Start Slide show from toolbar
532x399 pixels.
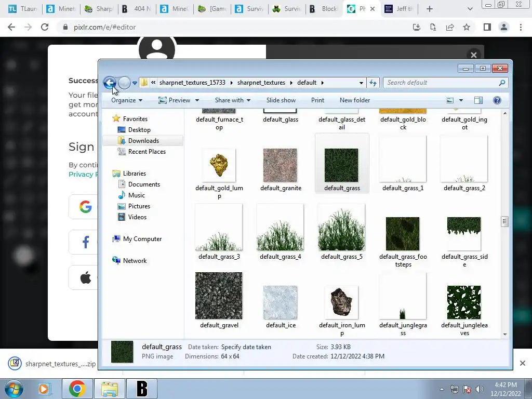point(281,100)
